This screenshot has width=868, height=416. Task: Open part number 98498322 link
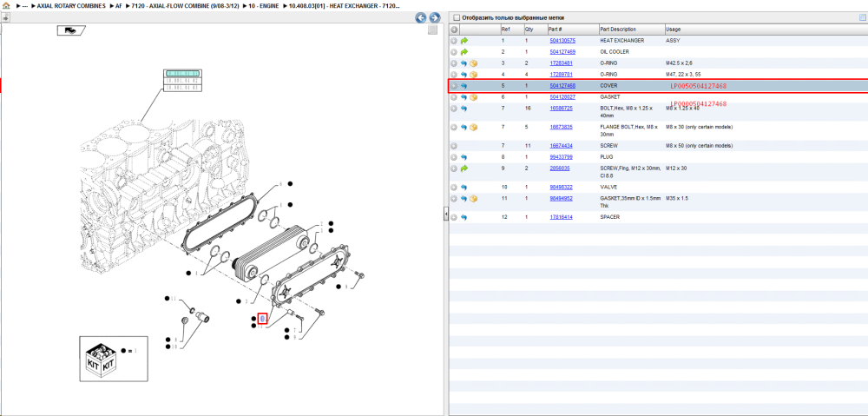(x=561, y=188)
